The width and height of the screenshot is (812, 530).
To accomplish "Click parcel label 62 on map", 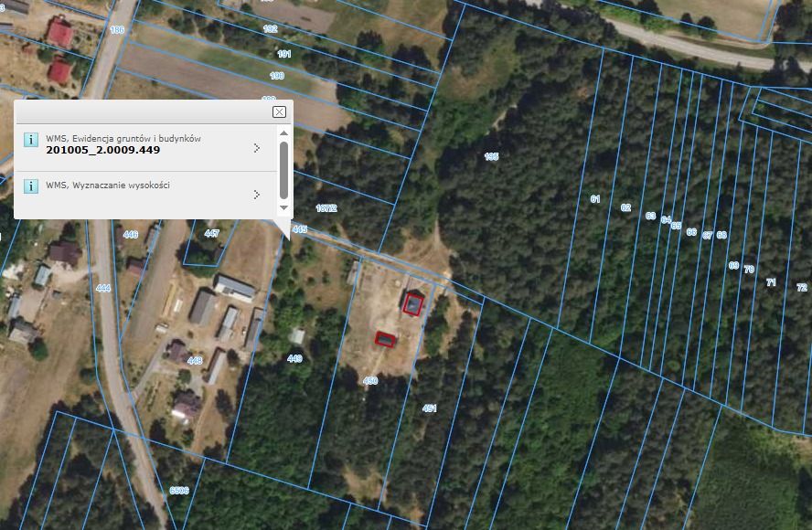I will [625, 207].
